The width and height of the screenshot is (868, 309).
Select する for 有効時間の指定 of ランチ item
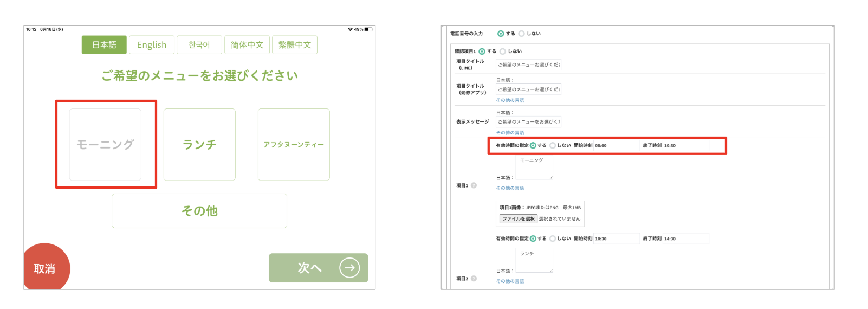tap(533, 239)
